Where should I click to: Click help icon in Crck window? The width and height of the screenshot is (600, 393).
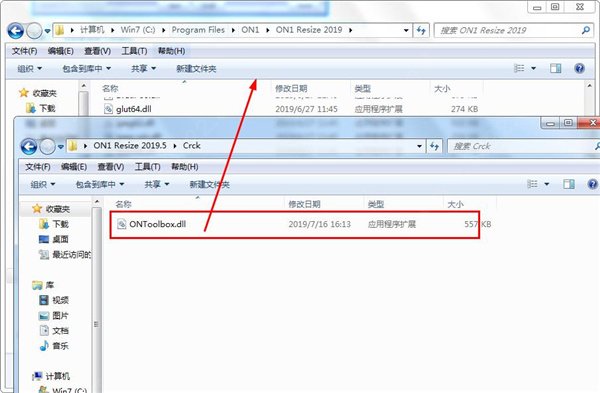[x=592, y=184]
